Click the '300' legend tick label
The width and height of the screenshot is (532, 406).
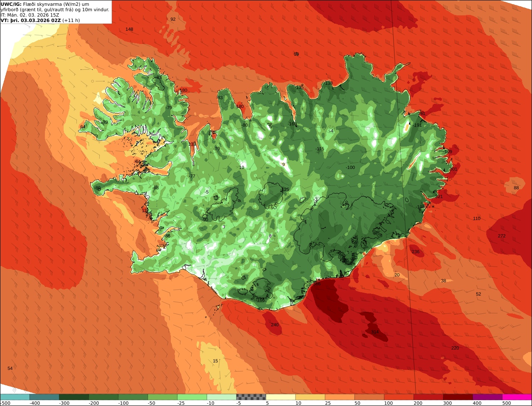447,403
